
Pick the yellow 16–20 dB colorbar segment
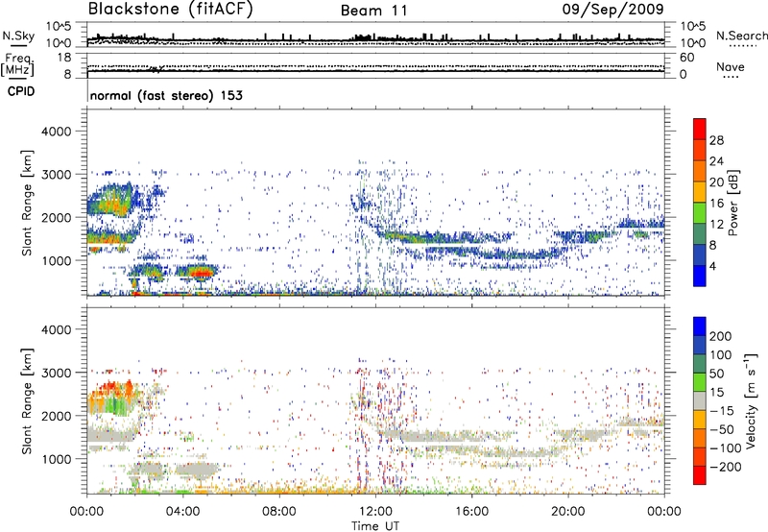(x=700, y=192)
